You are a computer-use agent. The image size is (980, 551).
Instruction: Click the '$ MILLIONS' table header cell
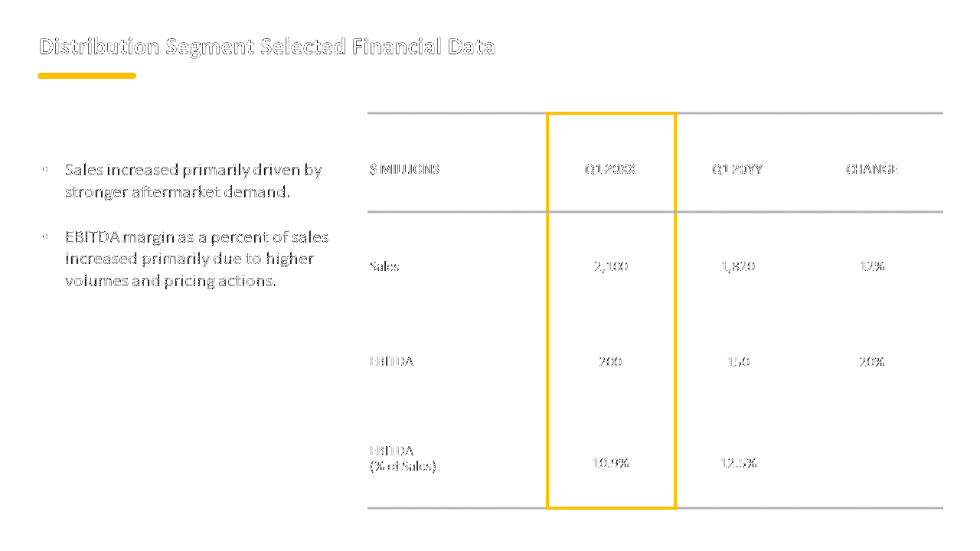pyautogui.click(x=404, y=169)
